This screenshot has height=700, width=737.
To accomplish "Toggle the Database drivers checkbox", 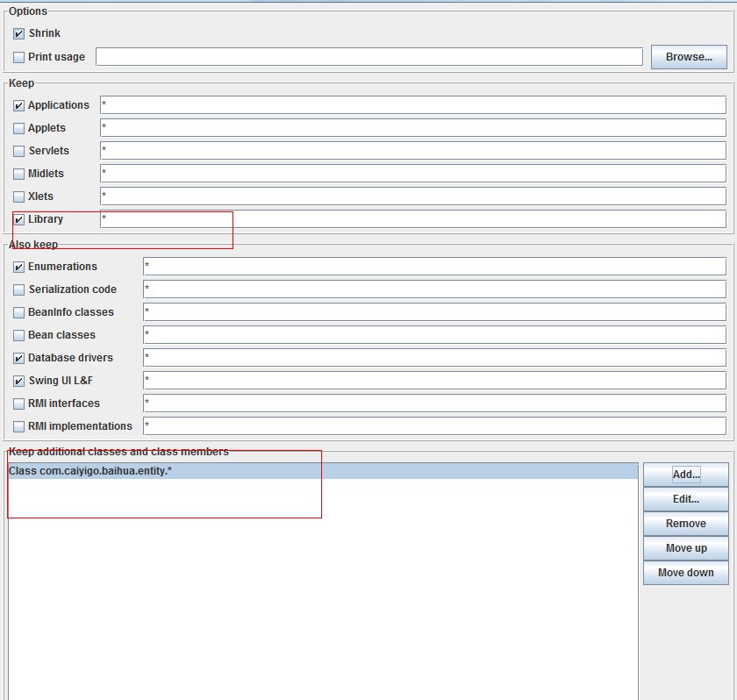I will click(x=18, y=359).
